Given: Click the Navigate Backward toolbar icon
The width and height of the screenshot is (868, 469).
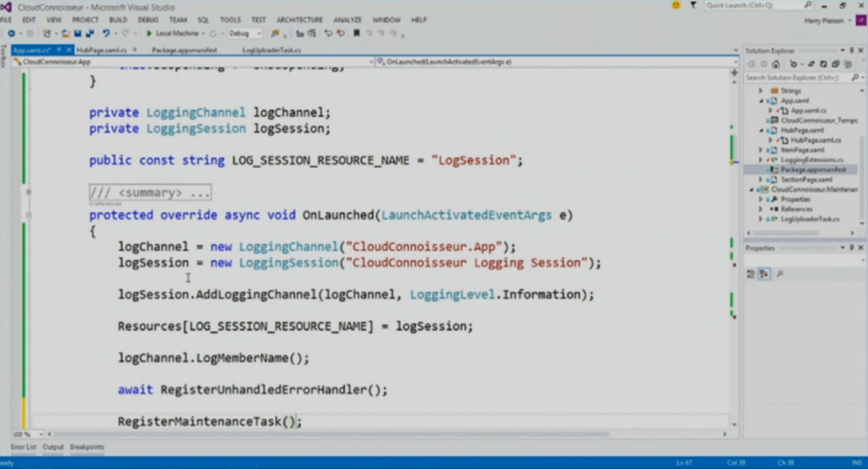Looking at the screenshot, I should [11, 33].
